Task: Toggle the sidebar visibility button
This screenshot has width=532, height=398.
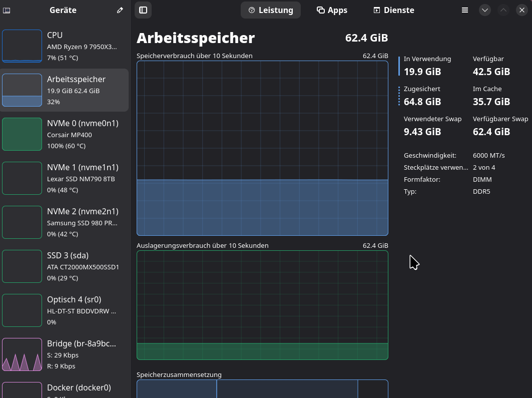Action: 143,10
